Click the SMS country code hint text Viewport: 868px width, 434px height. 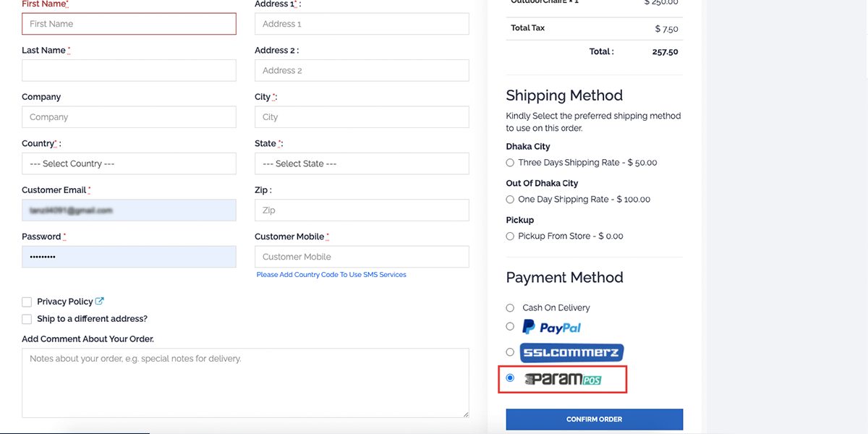click(x=331, y=275)
